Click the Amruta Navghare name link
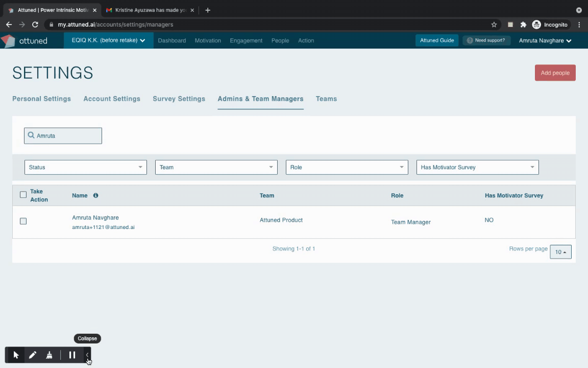This screenshot has height=368, width=588. coord(95,217)
